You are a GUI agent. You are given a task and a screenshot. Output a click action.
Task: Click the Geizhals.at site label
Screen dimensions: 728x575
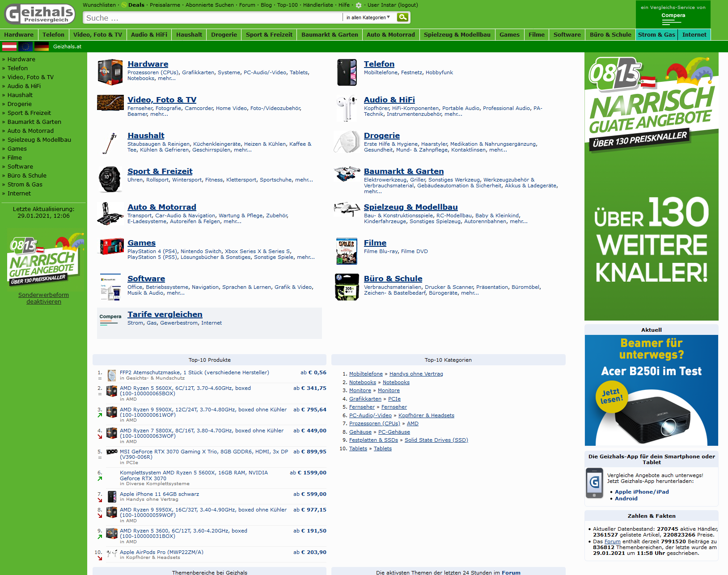(67, 47)
